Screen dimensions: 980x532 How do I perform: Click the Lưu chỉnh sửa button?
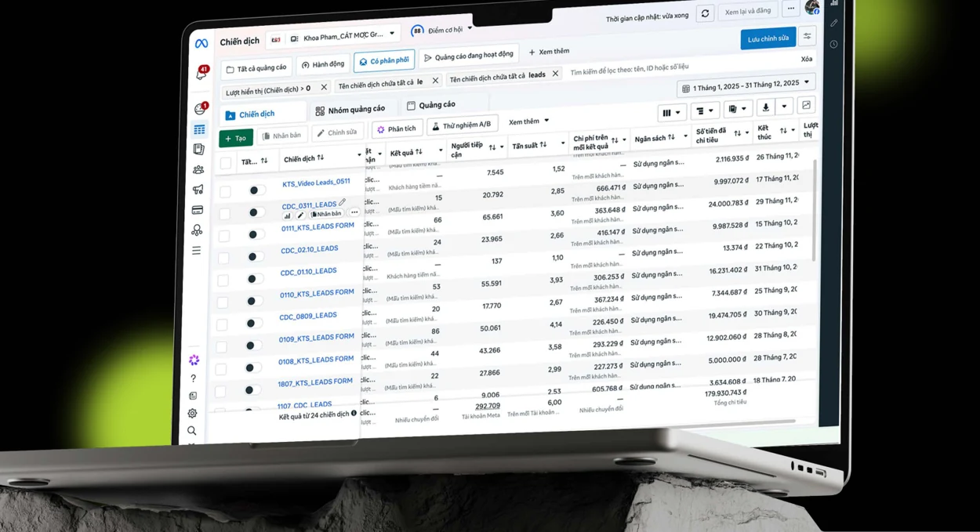pos(768,38)
